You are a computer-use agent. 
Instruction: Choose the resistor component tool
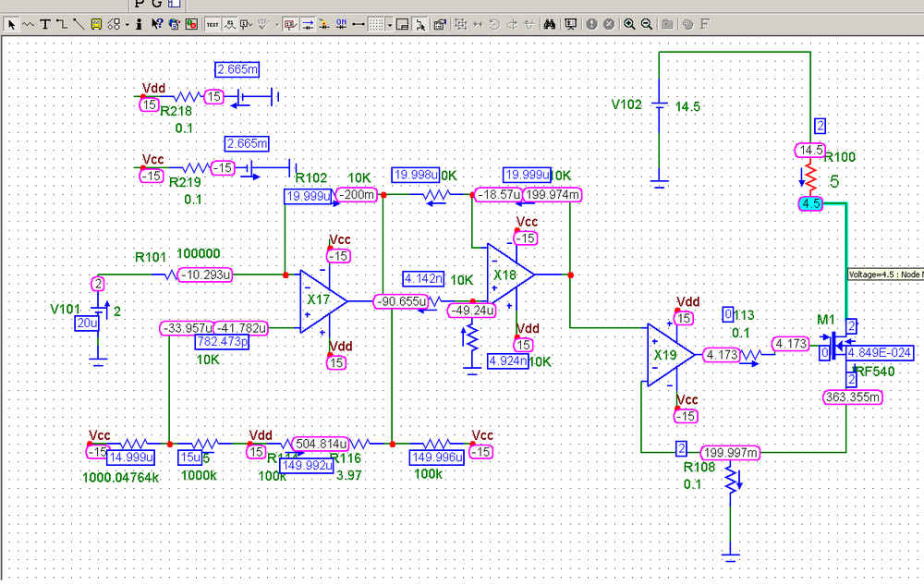[x=28, y=24]
